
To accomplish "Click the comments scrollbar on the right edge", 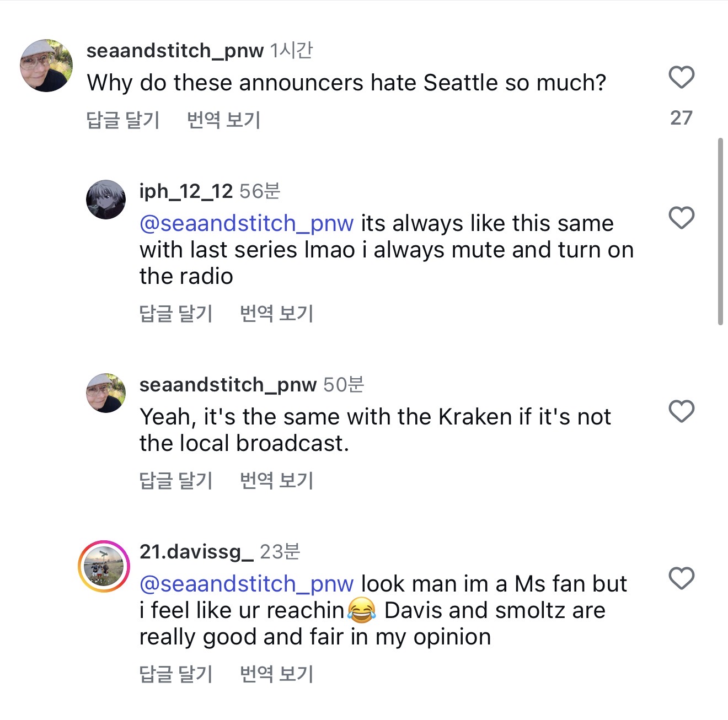I will (x=720, y=232).
